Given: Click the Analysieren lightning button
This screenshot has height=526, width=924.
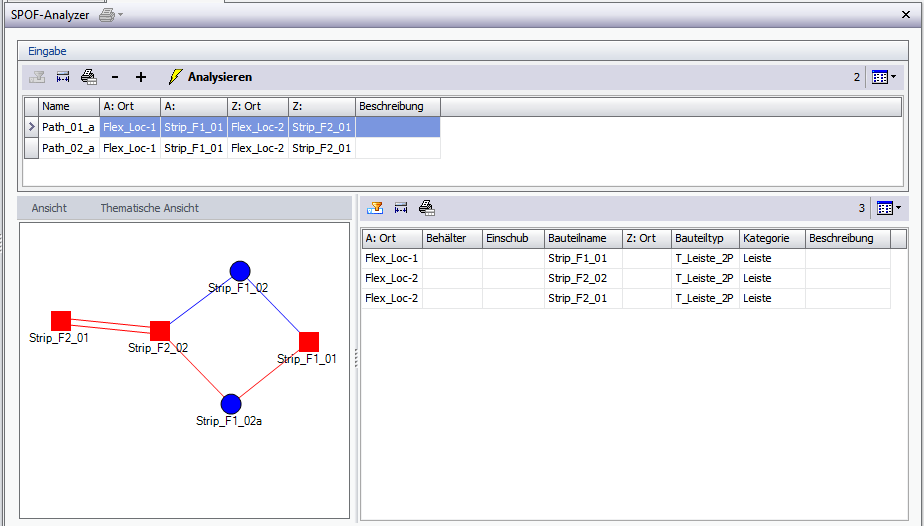Looking at the screenshot, I should click(x=210, y=77).
